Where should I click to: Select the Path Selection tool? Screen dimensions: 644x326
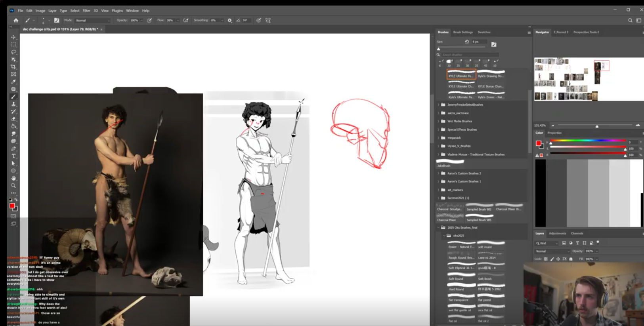13,164
